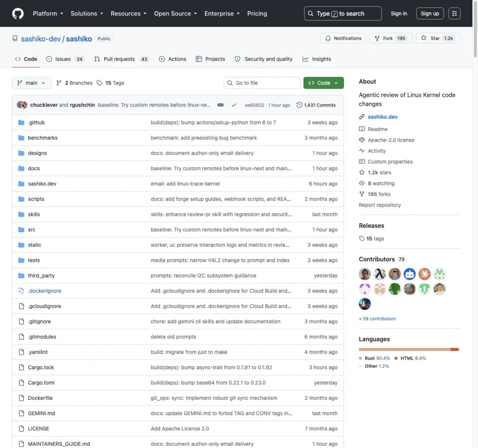Screen dimensions: 478x448
Task: Open the Enterprise dropdown menu
Action: point(222,13)
